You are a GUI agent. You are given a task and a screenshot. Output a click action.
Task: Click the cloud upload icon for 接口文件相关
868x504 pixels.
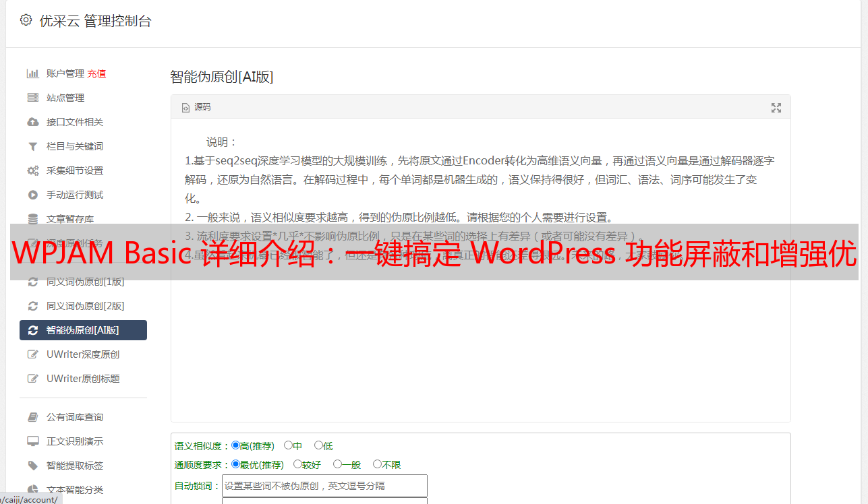click(x=32, y=122)
